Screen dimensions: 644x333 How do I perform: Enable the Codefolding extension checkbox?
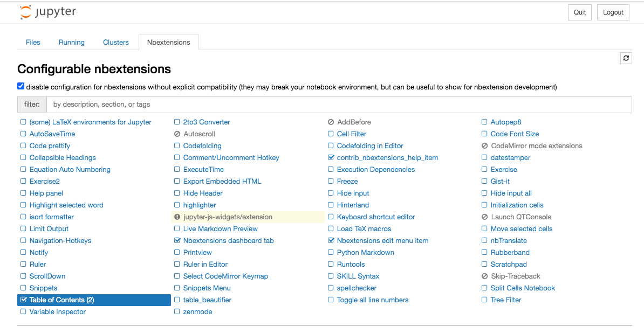click(x=177, y=145)
